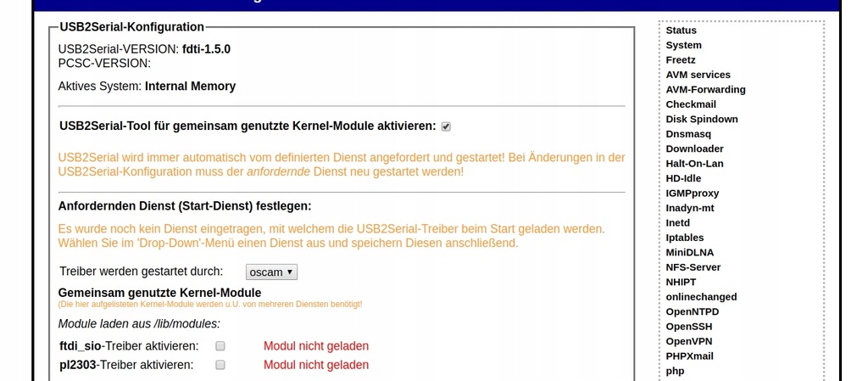Open Halt-On-Lan settings
This screenshot has width=868, height=381.
(x=695, y=164)
